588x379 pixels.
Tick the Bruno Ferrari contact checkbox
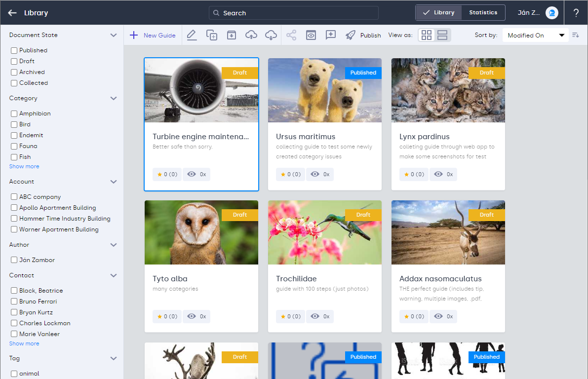14,302
